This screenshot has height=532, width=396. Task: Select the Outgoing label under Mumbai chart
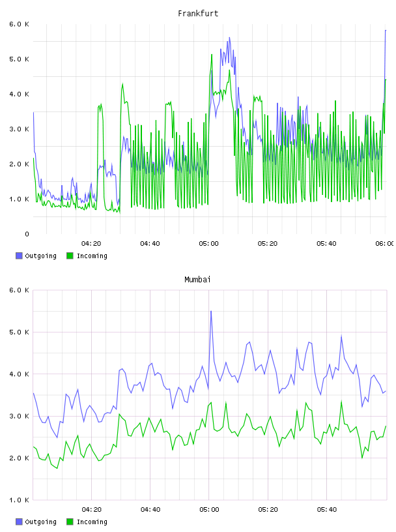40,522
